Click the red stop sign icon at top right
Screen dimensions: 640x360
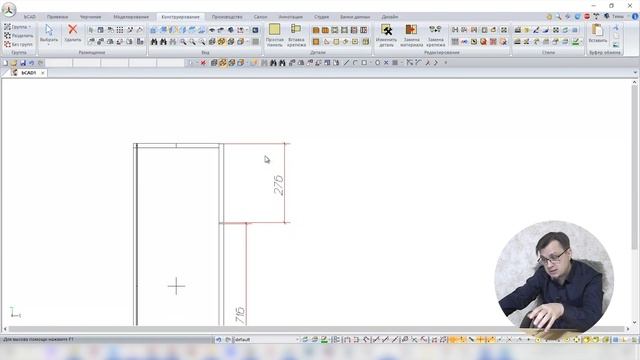(587, 17)
